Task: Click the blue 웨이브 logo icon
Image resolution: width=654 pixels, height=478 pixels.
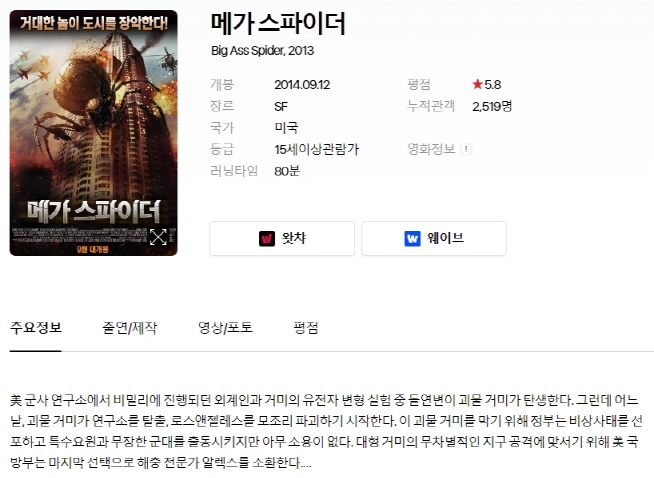Action: 413,239
